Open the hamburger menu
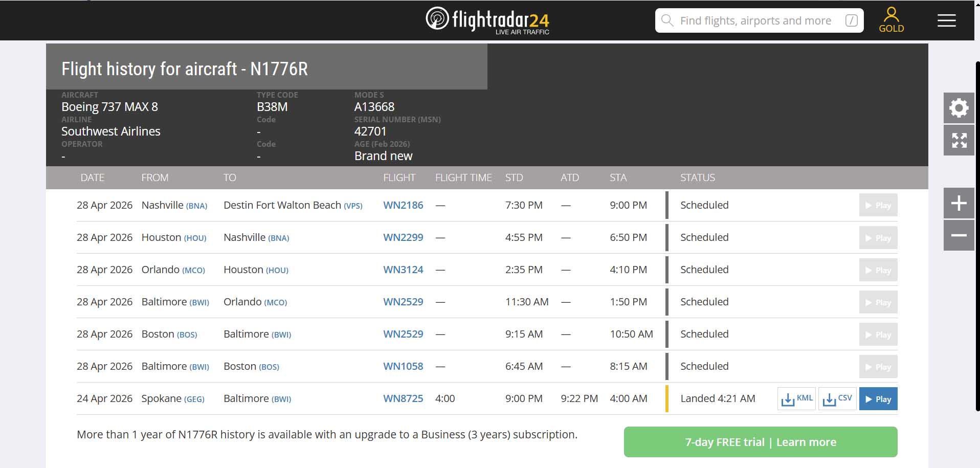Screen dimensions: 980x468 [x=946, y=20]
